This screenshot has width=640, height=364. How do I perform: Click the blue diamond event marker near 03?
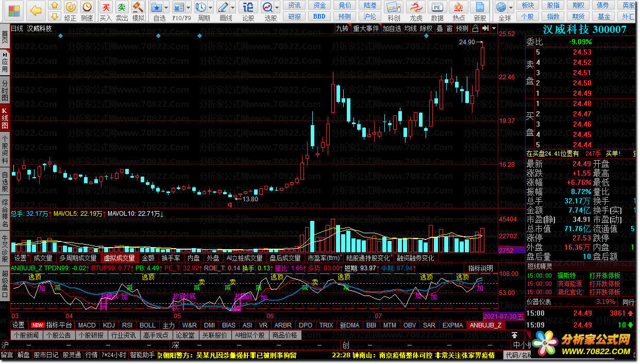[61, 36]
